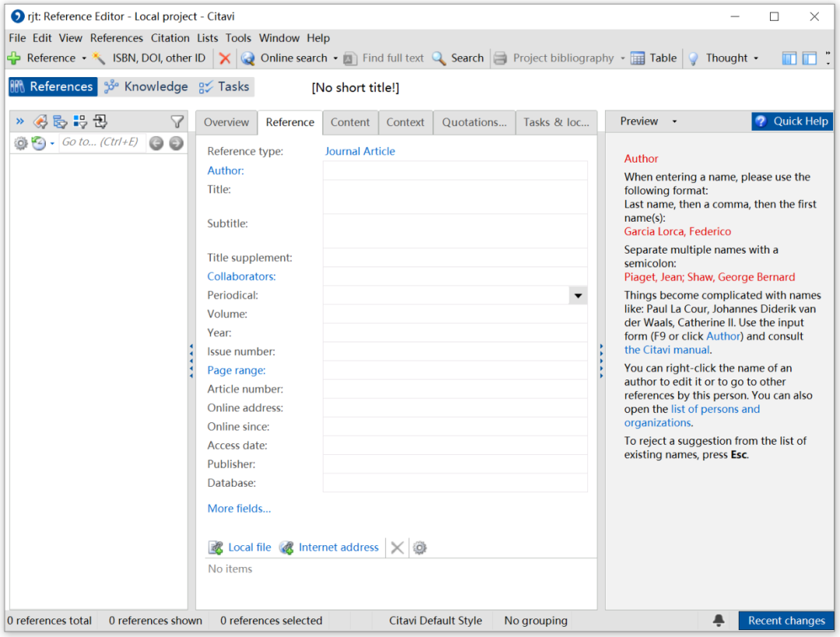840x637 pixels.
Task: Open the Tasks & loc... tab
Action: pyautogui.click(x=556, y=122)
